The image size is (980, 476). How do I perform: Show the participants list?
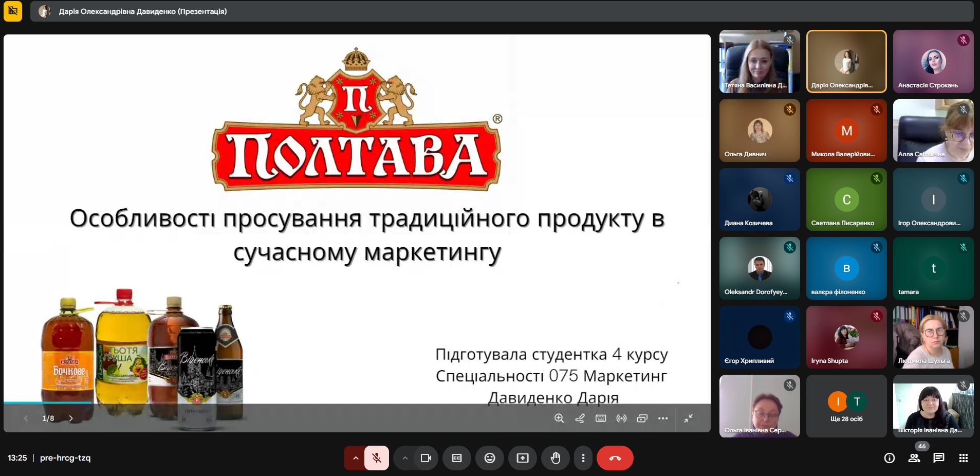(914, 458)
